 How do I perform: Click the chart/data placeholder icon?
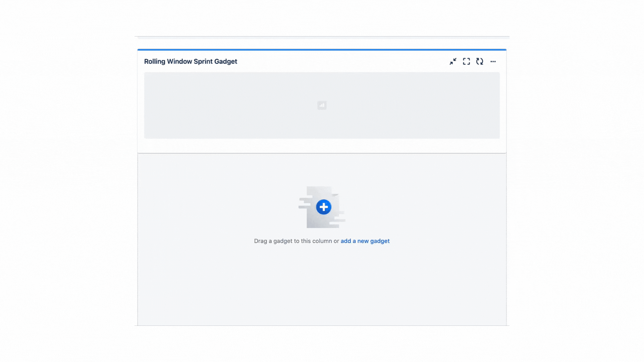point(322,105)
